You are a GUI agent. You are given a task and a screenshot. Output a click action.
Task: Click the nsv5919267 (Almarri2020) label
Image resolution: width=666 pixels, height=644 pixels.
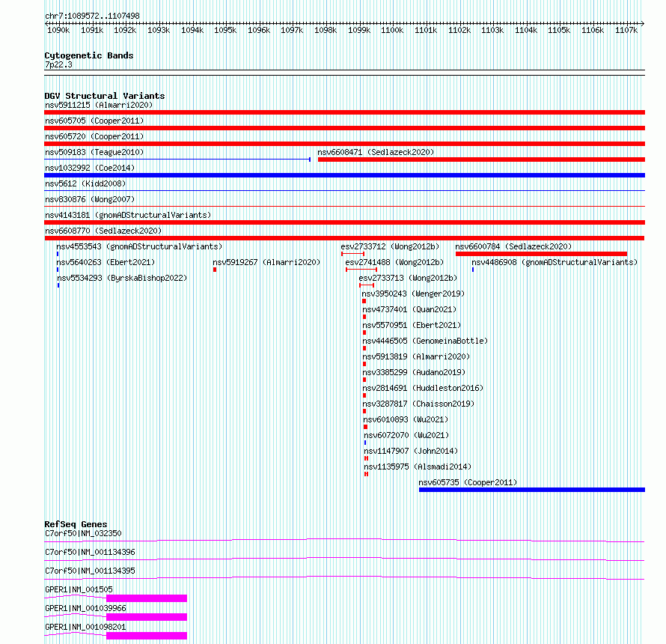click(x=266, y=262)
